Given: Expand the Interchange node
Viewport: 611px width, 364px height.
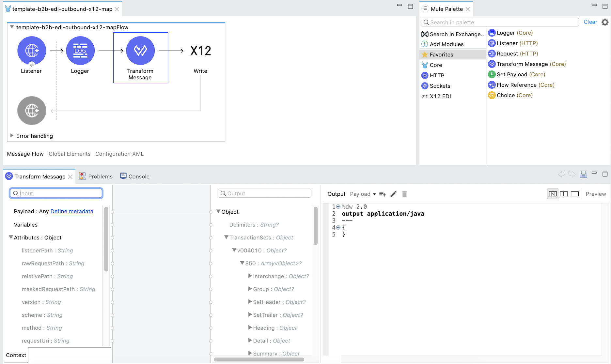Looking at the screenshot, I should click(x=250, y=276).
